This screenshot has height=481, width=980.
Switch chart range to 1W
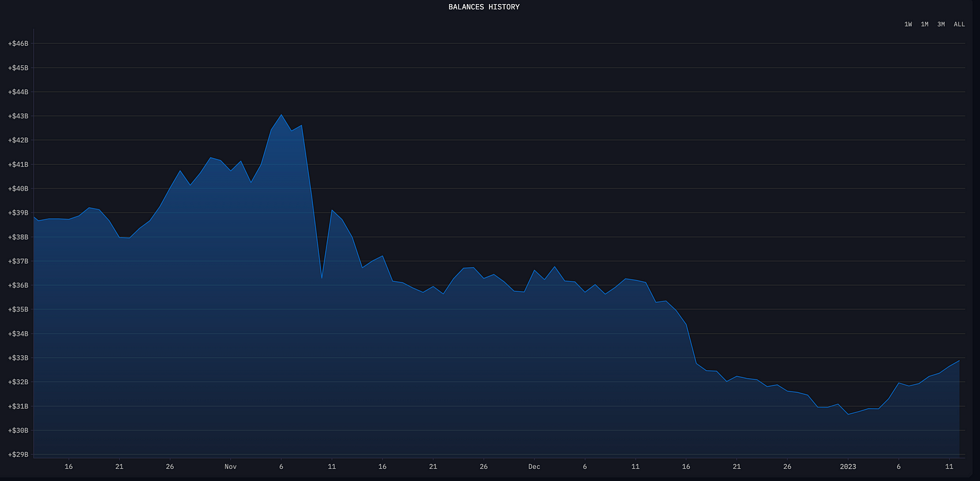click(908, 24)
